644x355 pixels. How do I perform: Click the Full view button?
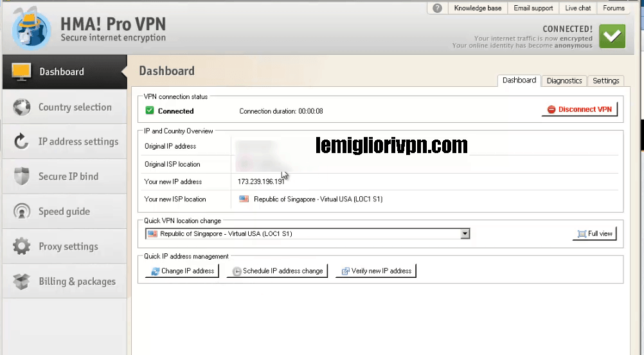coord(595,234)
